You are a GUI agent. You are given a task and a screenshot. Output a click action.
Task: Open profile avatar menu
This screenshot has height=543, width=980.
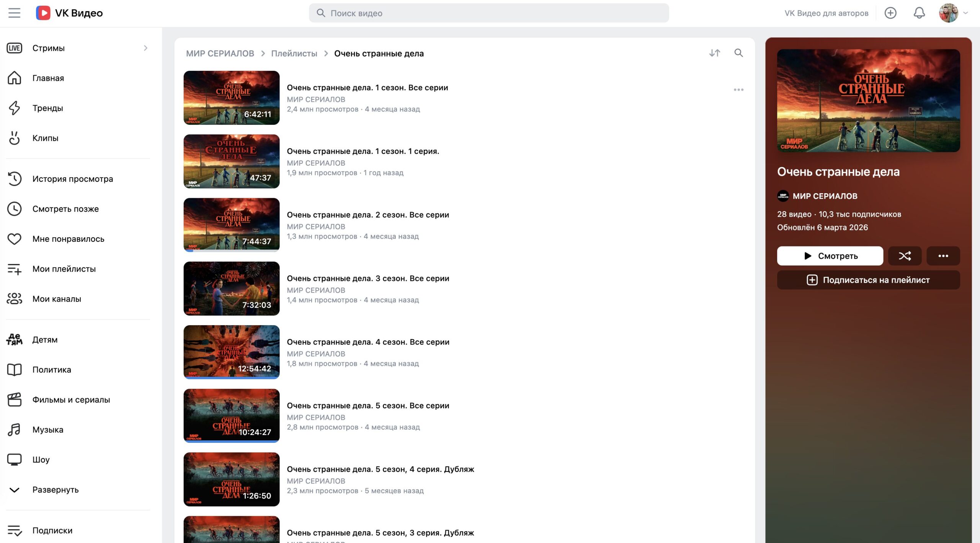[953, 13]
